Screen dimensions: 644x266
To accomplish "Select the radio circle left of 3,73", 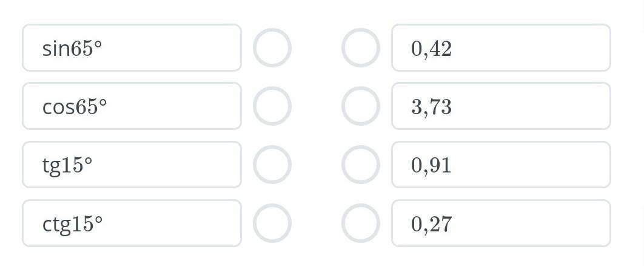I will 361,106.
